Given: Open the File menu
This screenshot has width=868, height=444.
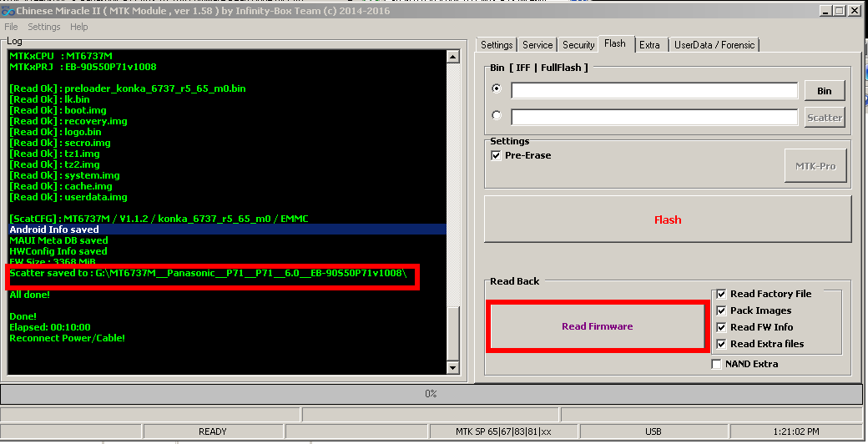Looking at the screenshot, I should point(11,27).
